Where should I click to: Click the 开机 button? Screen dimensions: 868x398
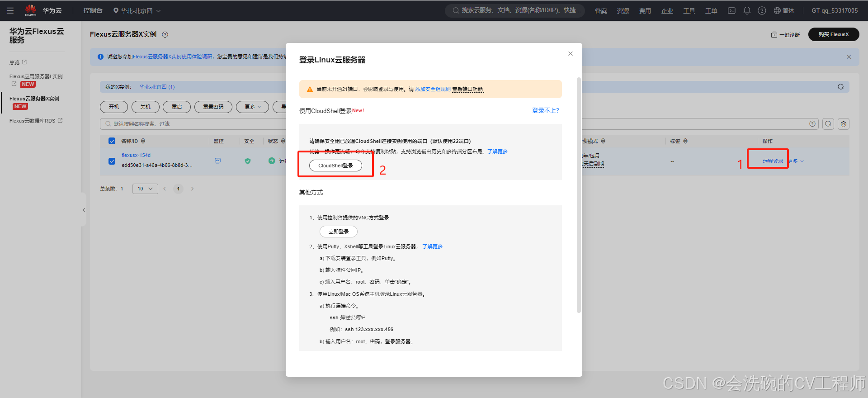coord(114,107)
